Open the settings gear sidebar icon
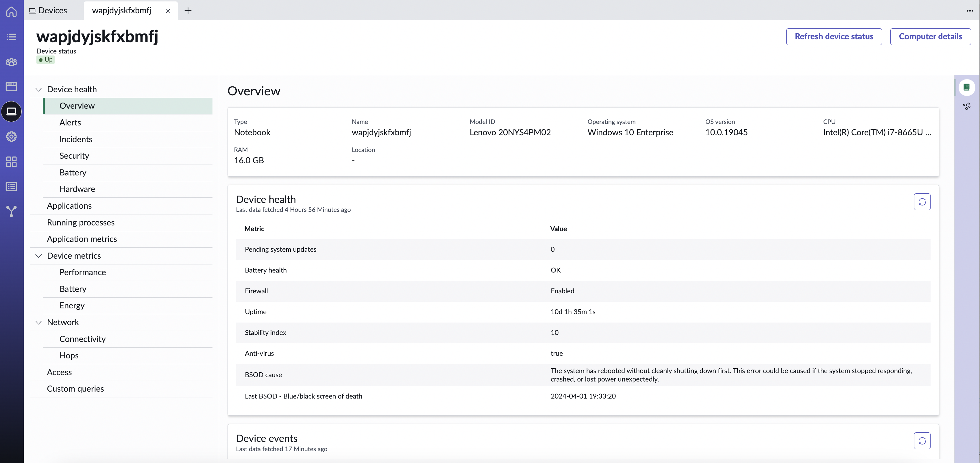The width and height of the screenshot is (980, 463). pyautogui.click(x=11, y=137)
